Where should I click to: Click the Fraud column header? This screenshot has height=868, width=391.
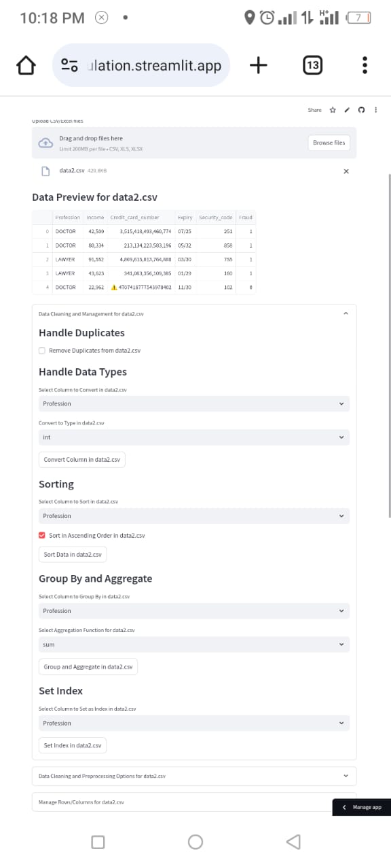[246, 218]
